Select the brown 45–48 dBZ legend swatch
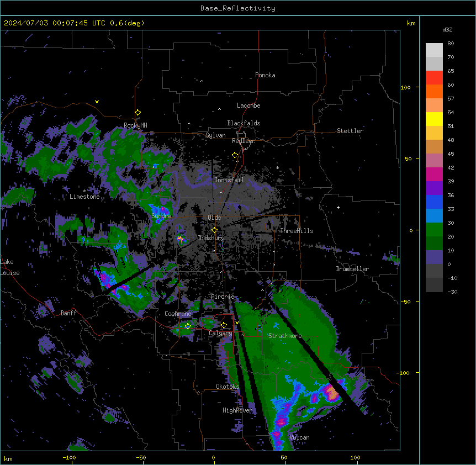 [x=434, y=146]
